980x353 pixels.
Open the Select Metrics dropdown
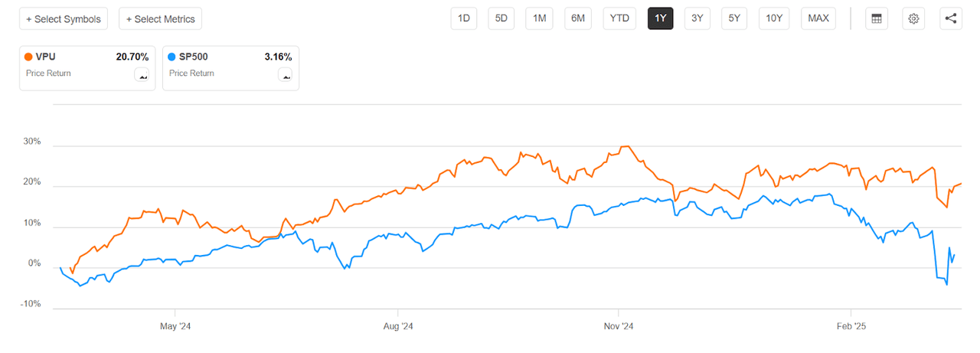tap(160, 18)
